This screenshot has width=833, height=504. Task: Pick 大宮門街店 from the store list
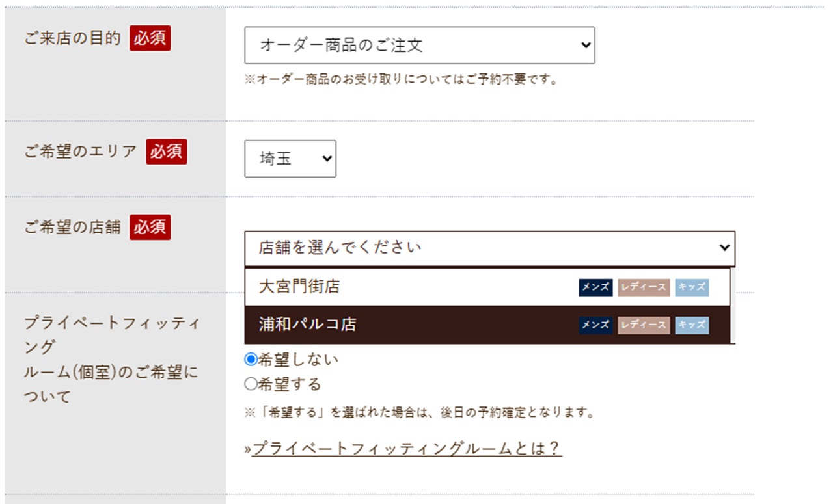coord(299,287)
